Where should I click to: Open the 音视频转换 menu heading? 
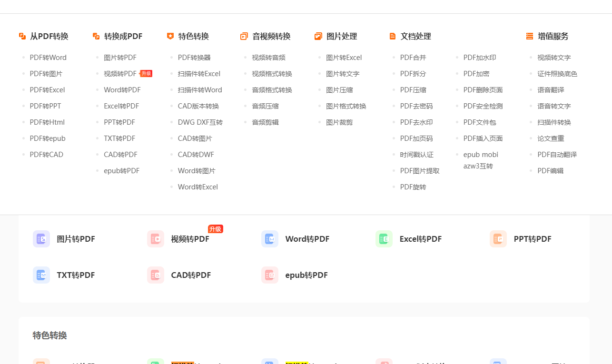tap(271, 36)
